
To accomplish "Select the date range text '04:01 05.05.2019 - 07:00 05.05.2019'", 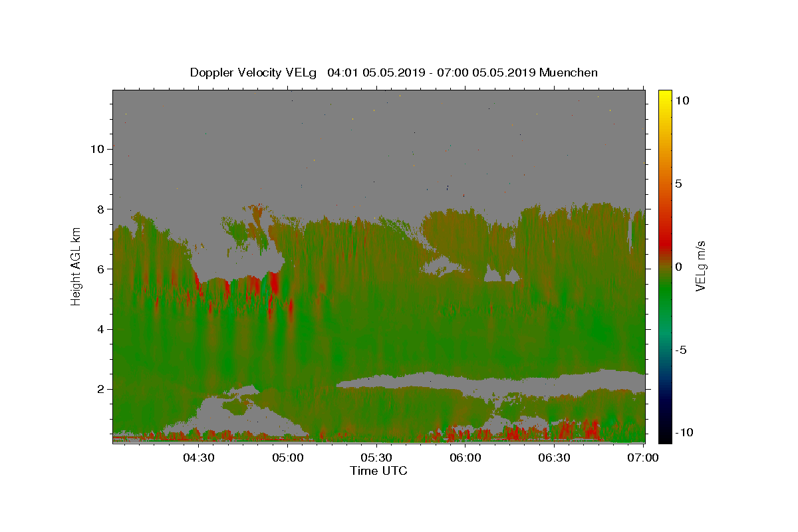I will click(432, 72).
